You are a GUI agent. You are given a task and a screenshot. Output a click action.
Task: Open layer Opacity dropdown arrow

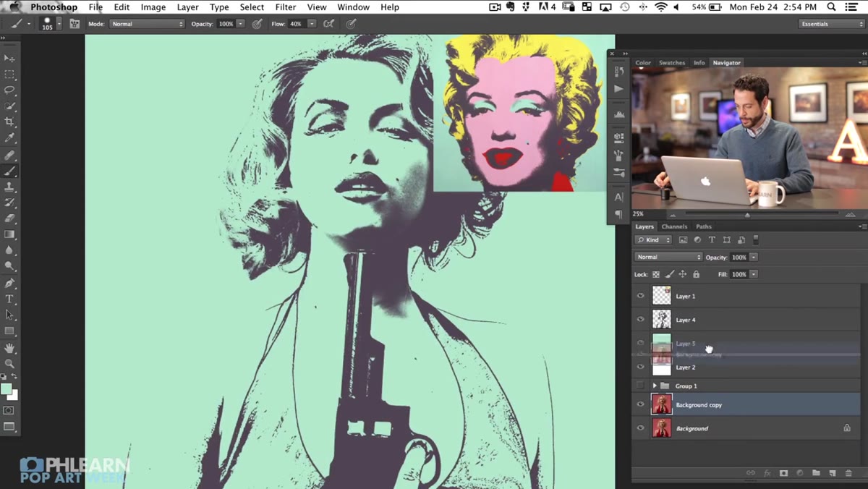pos(754,257)
